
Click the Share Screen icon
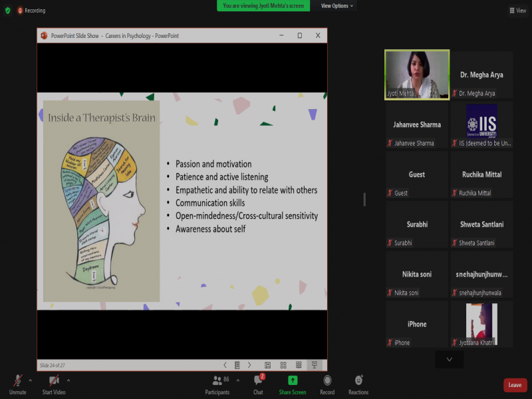click(x=293, y=382)
